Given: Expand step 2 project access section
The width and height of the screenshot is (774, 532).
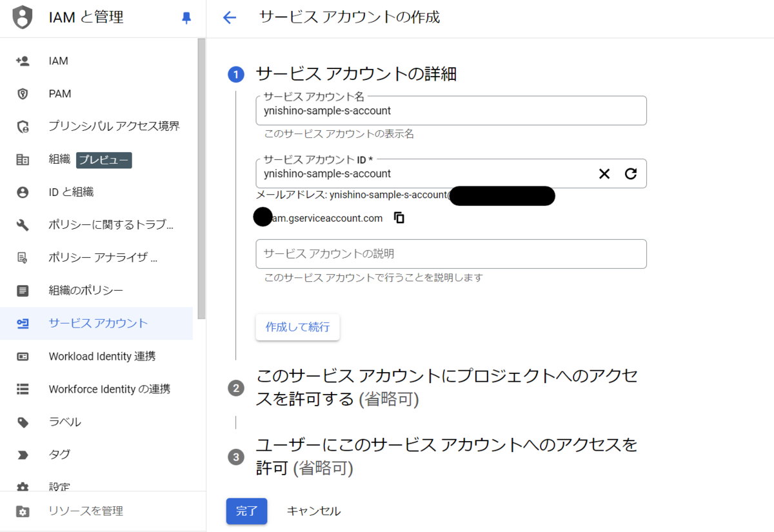Looking at the screenshot, I should (x=447, y=388).
